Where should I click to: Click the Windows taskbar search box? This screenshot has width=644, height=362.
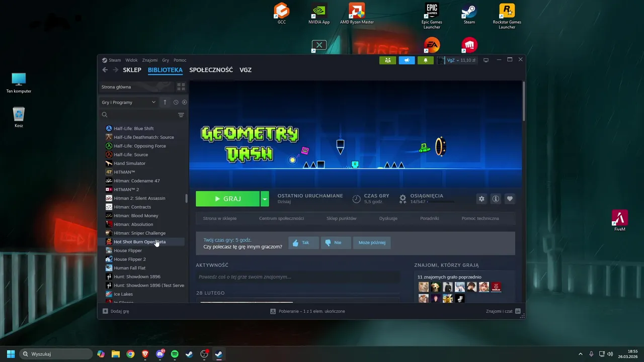[55, 354]
